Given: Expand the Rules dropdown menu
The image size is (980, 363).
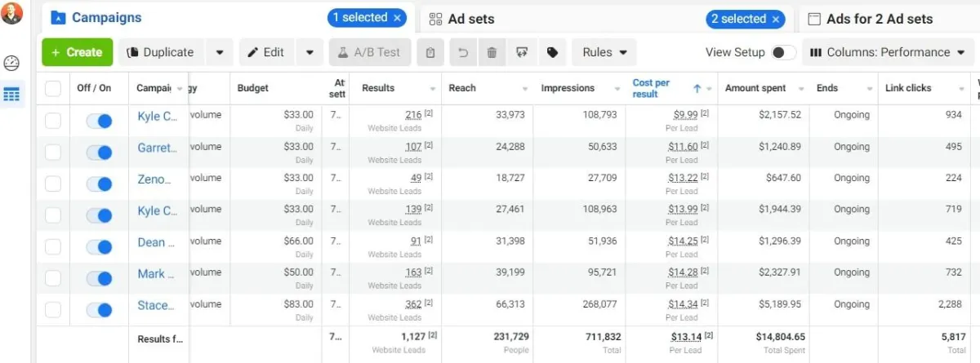Looking at the screenshot, I should pyautogui.click(x=604, y=53).
